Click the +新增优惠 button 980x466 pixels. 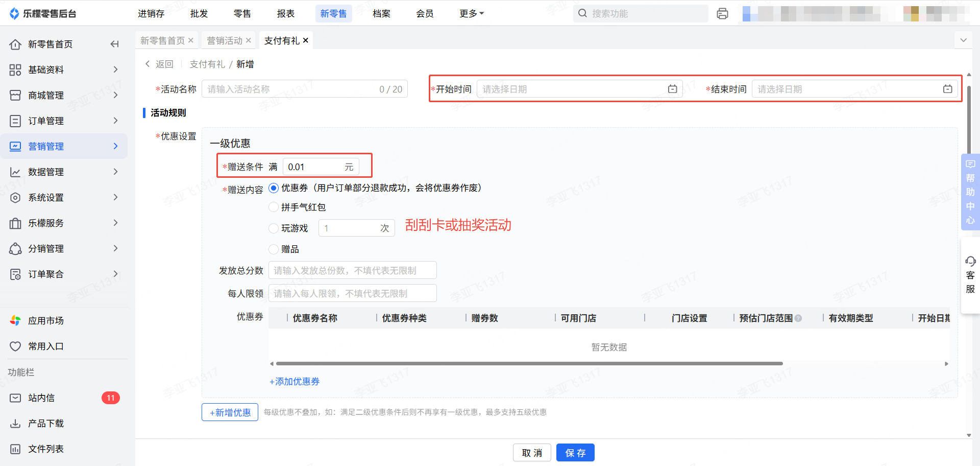pyautogui.click(x=230, y=412)
